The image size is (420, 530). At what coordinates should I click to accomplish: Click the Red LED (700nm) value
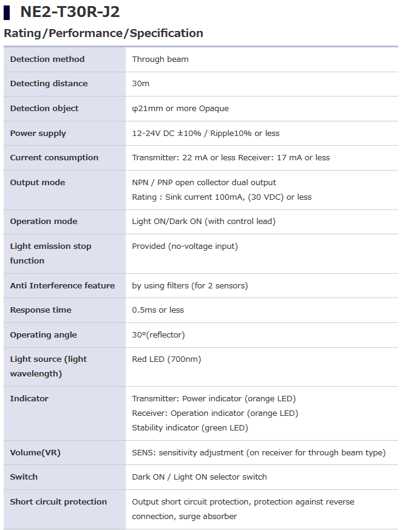[166, 359]
